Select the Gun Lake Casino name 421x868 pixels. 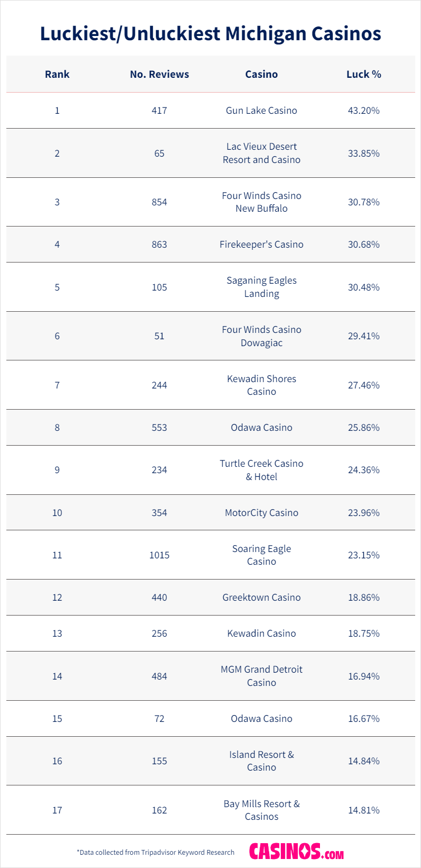pyautogui.click(x=261, y=111)
